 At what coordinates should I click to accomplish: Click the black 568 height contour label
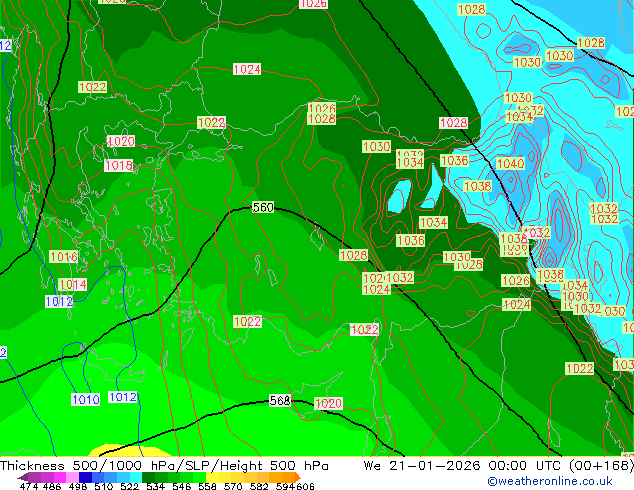tap(280, 401)
